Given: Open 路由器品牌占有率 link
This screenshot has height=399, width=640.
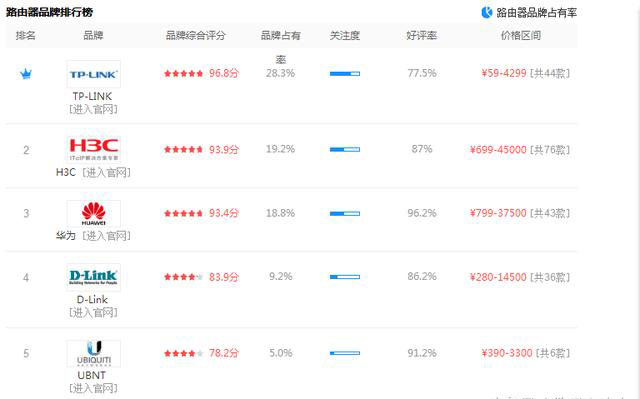Looking at the screenshot, I should [x=536, y=13].
